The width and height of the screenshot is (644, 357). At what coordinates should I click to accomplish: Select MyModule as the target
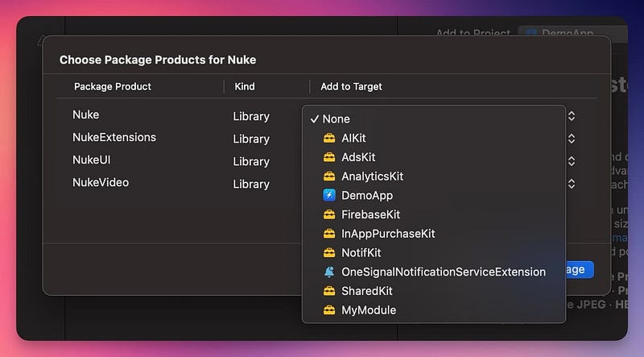coord(434,310)
